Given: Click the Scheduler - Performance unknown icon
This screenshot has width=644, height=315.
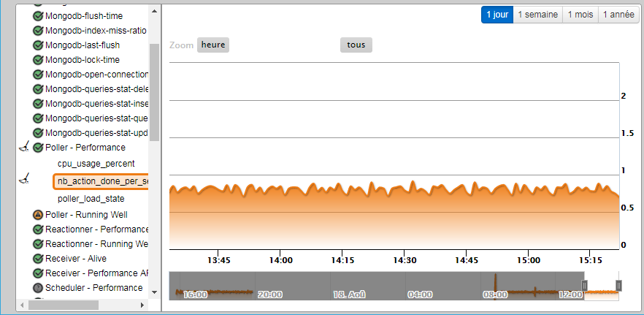Looking at the screenshot, I should pos(38,288).
